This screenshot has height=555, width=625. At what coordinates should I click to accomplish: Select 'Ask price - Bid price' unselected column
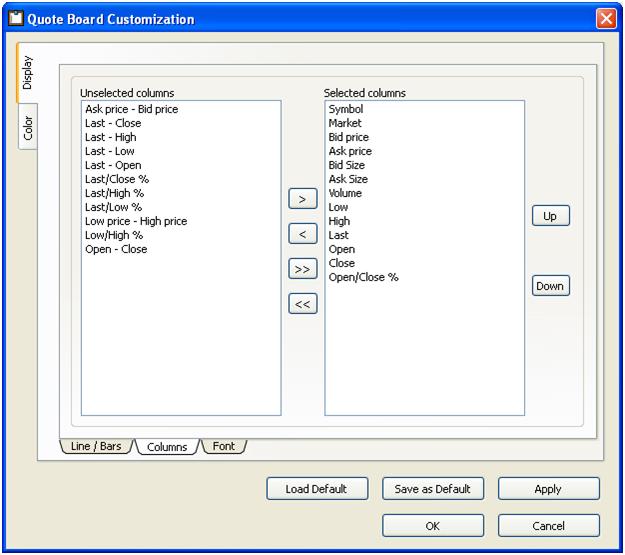tap(131, 109)
